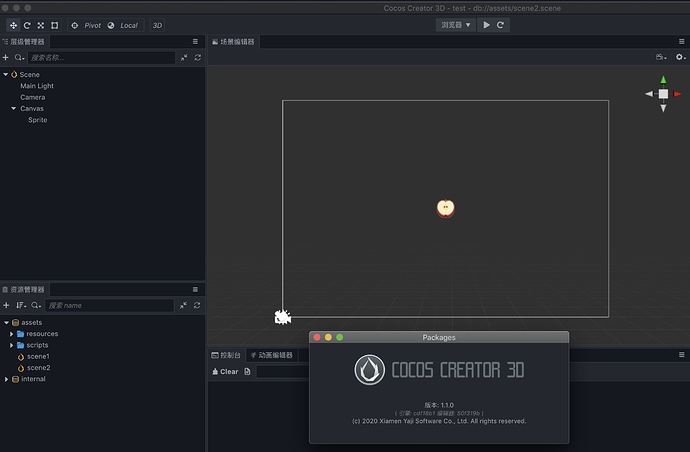Select the Scale transform tool
Screen dimensions: 690x452
(40, 26)
